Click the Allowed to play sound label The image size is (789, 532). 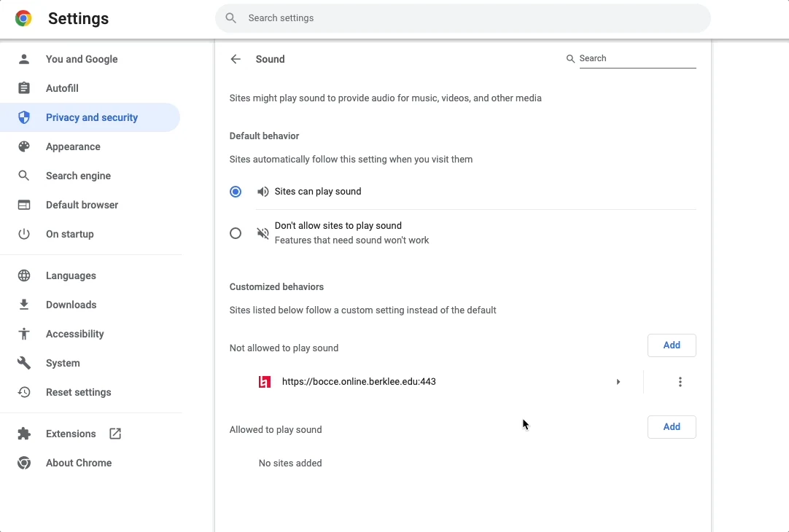[x=276, y=429]
